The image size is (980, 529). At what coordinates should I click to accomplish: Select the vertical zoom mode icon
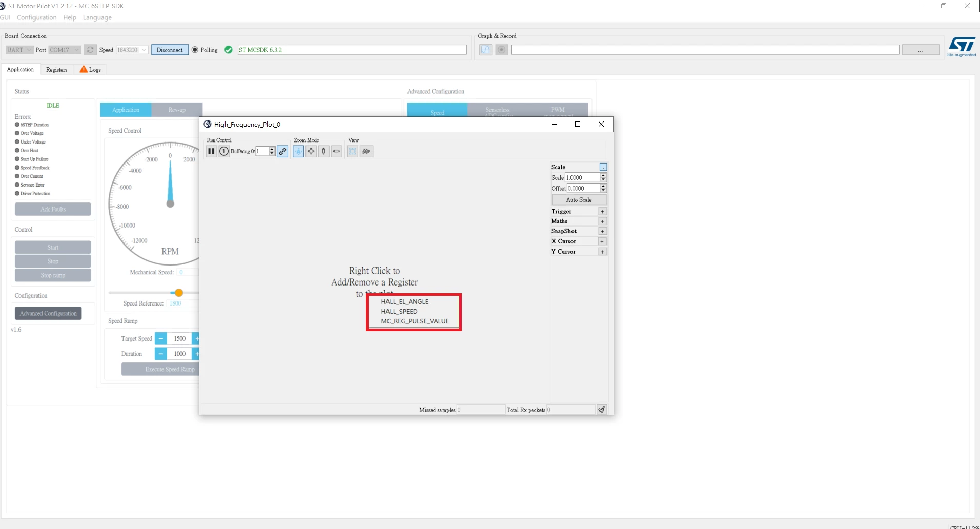324,151
